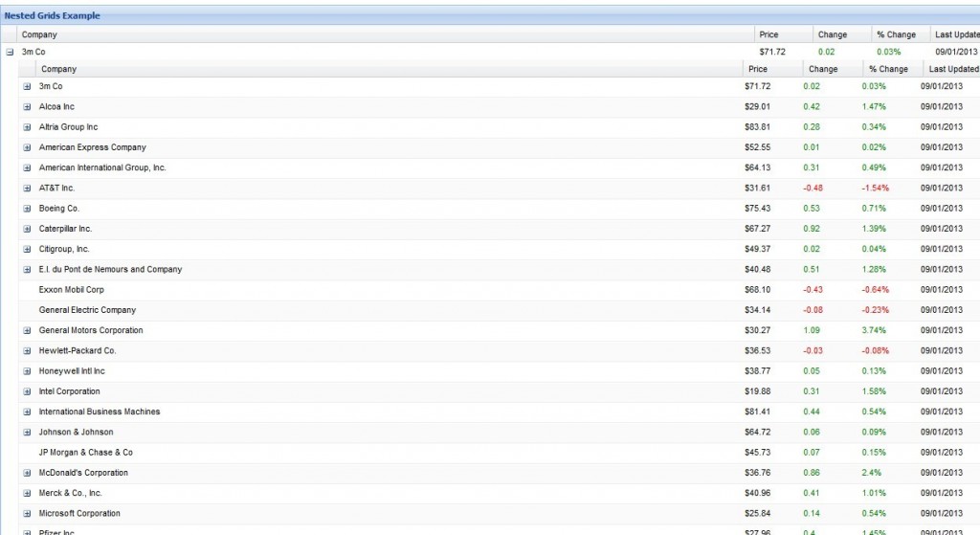Viewport: 980px width, 535px height.
Task: Sort by outer Last Updated header
Action: (955, 34)
